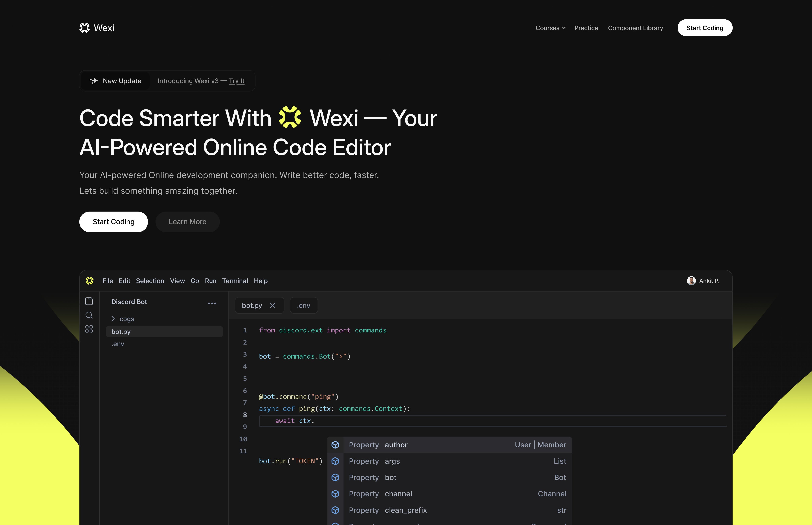Open the Terminal menu
This screenshot has width=812, height=525.
pyautogui.click(x=235, y=281)
